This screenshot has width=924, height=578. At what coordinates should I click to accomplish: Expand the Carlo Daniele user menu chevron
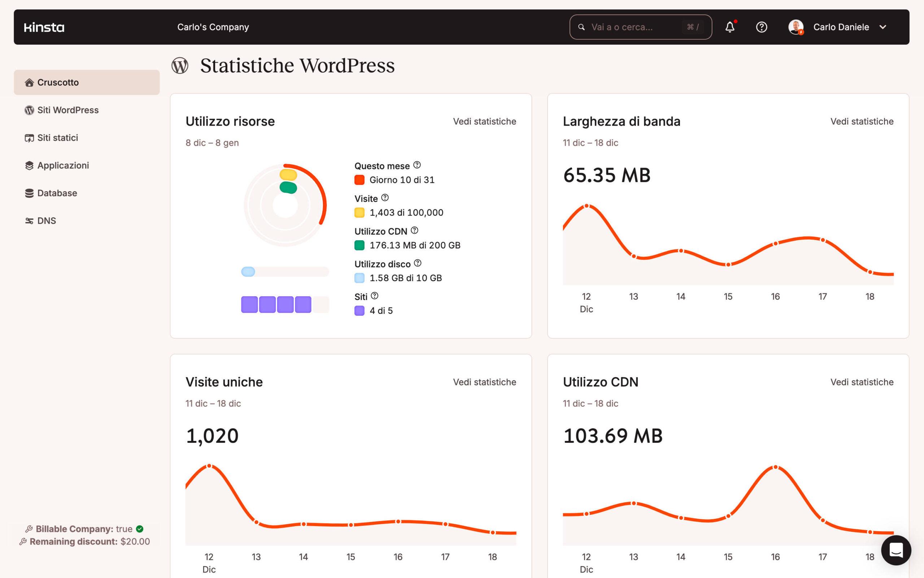tap(883, 27)
